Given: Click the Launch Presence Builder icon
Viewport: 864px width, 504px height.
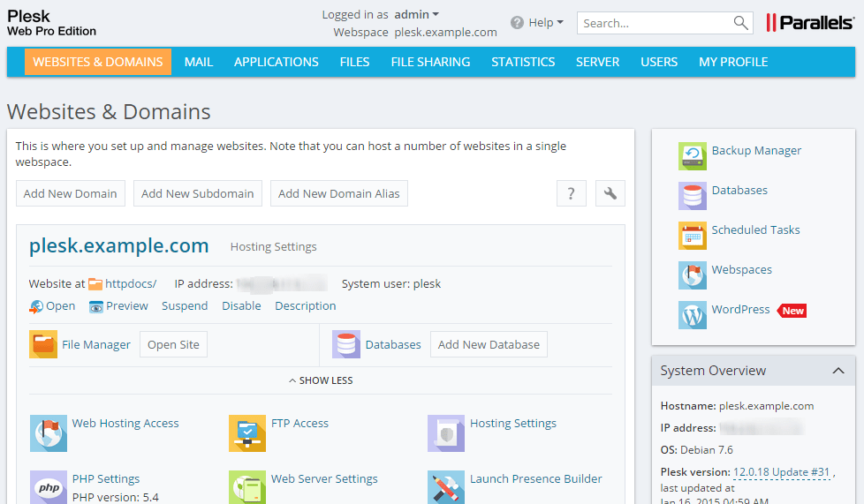Looking at the screenshot, I should click(x=446, y=487).
